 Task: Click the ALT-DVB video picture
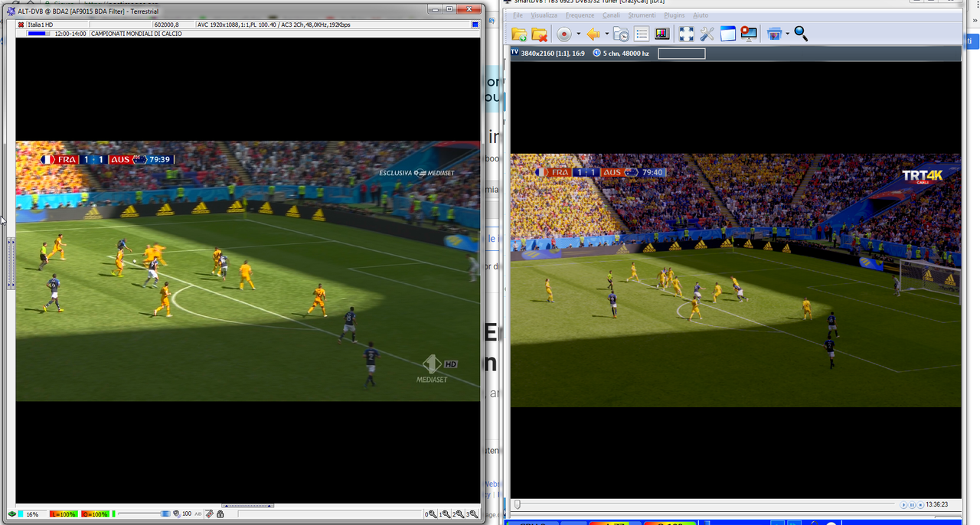tap(248, 271)
